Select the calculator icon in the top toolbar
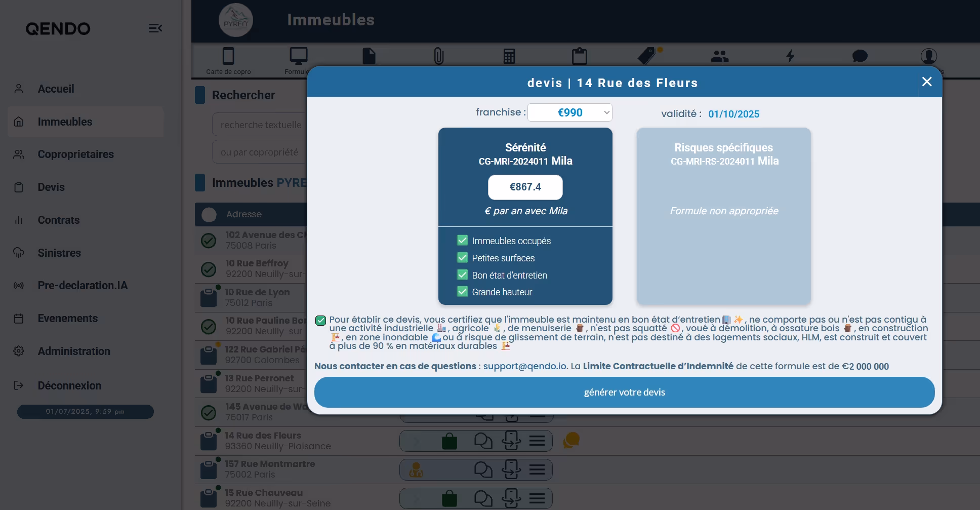The image size is (980, 510). pyautogui.click(x=509, y=56)
